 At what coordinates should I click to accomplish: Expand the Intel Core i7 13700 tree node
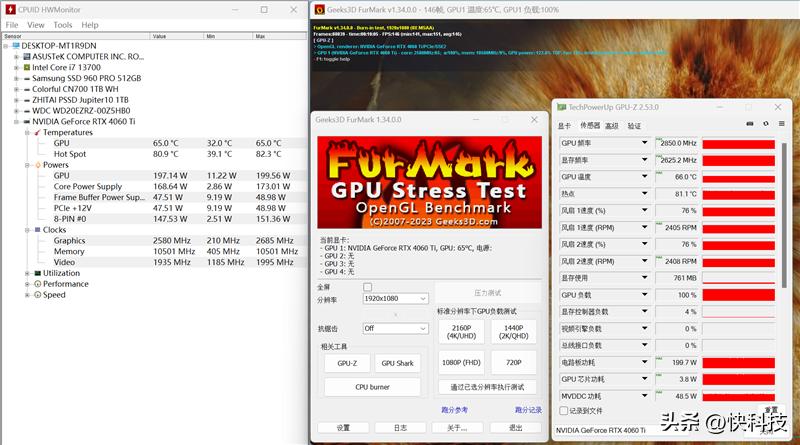(x=16, y=67)
